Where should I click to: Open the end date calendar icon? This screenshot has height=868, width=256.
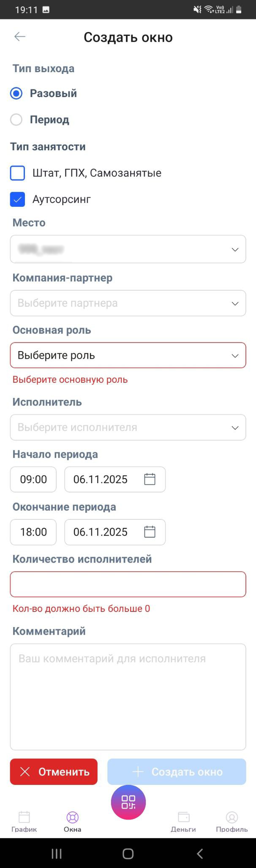pyautogui.click(x=150, y=532)
